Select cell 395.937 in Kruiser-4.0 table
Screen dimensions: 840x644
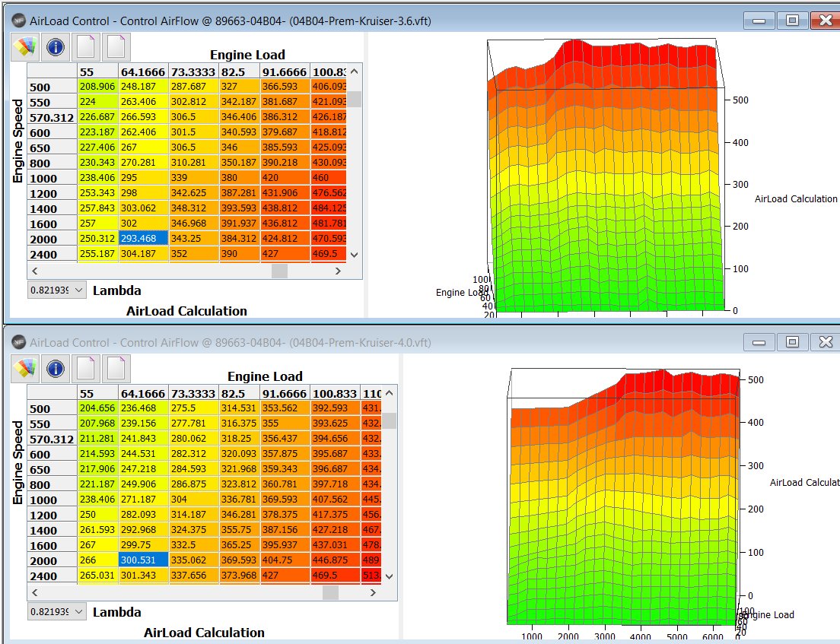point(285,545)
